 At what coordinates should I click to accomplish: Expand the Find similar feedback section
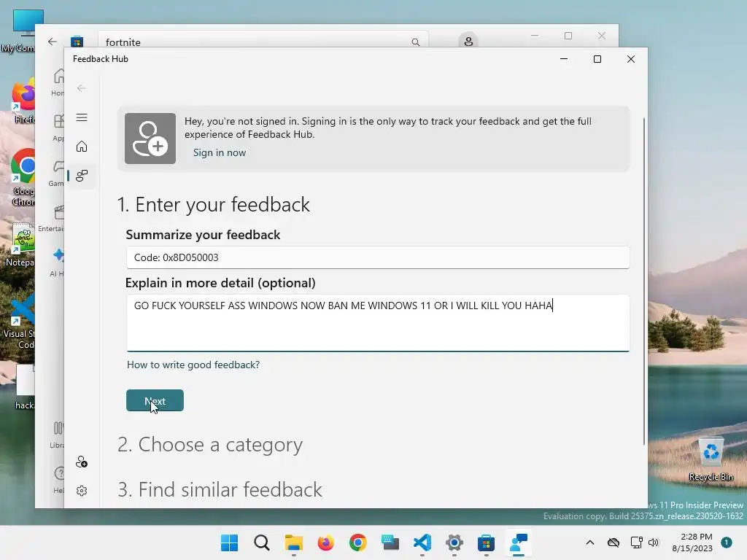click(220, 489)
